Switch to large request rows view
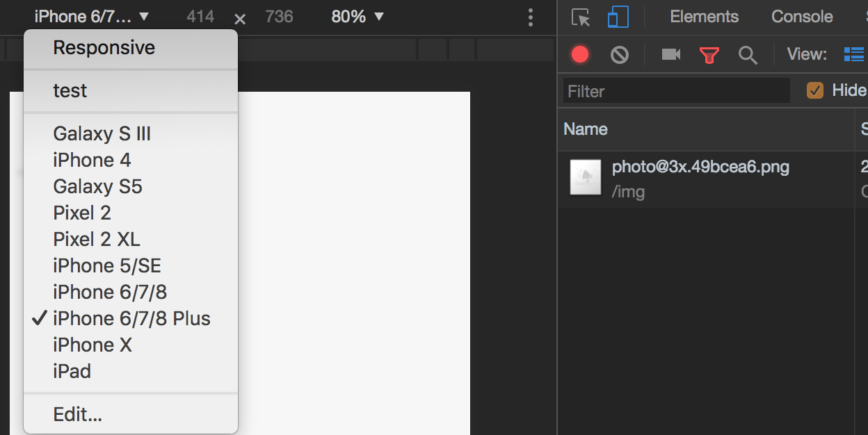Screen dimensions: 868x435 853,55
